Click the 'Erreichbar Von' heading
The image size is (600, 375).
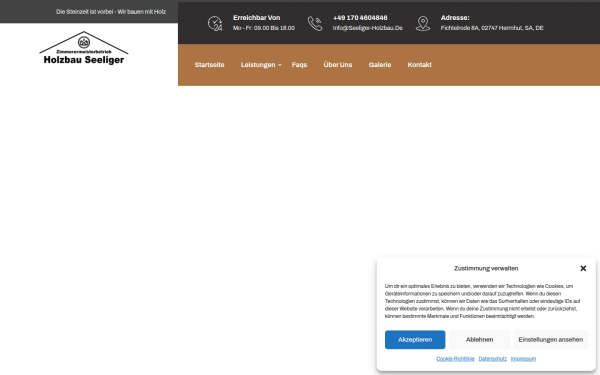click(x=256, y=18)
